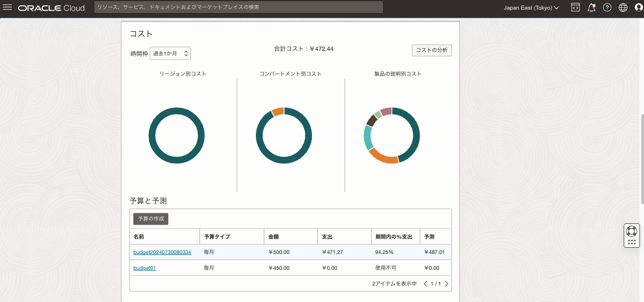Click the 予算と予測 heading
Image resolution: width=644 pixels, height=302 pixels.
click(x=148, y=201)
